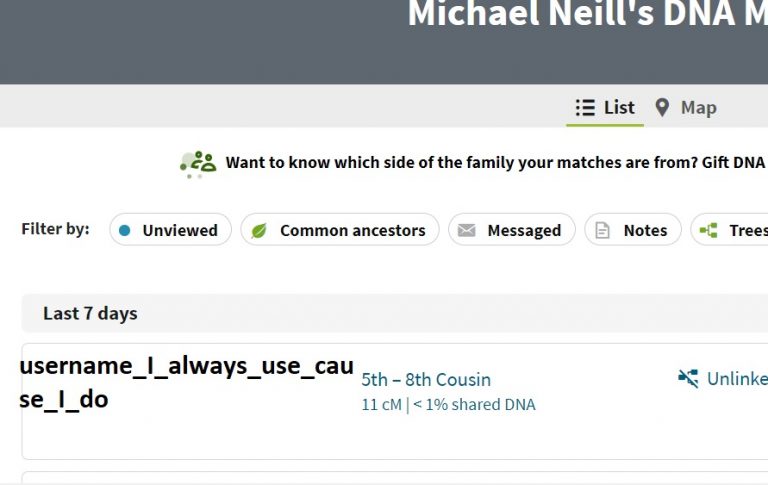
Task: Click the Last 7 days section header
Action: (x=90, y=313)
